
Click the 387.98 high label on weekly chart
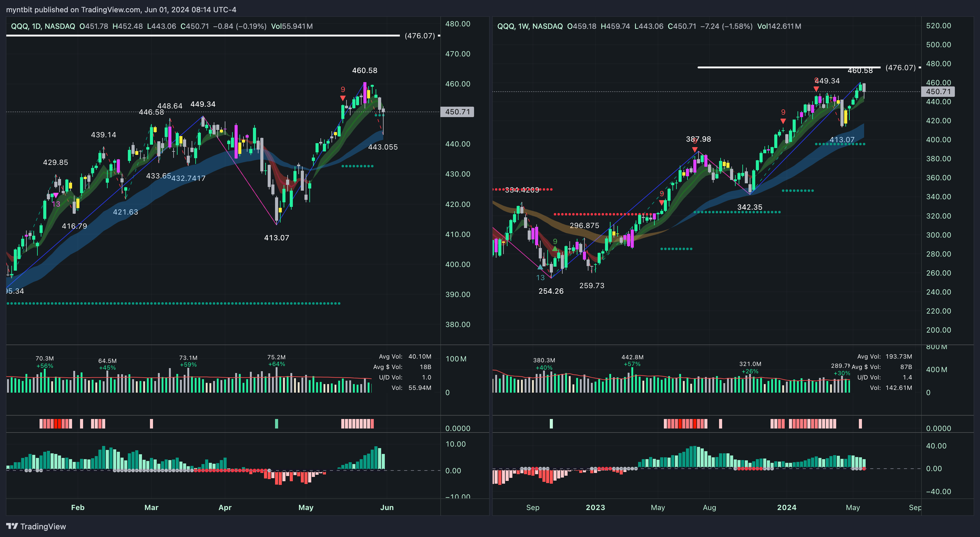pyautogui.click(x=699, y=139)
